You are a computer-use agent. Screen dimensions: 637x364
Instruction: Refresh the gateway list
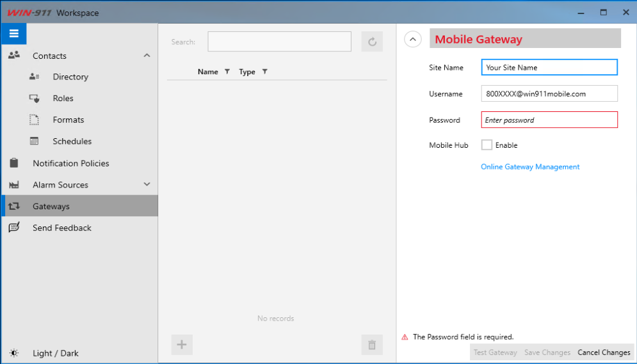pos(372,42)
